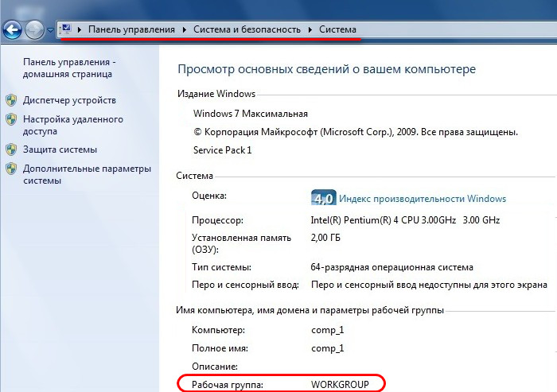Click the Оценка: label
557x392 pixels.
pyautogui.click(x=209, y=196)
